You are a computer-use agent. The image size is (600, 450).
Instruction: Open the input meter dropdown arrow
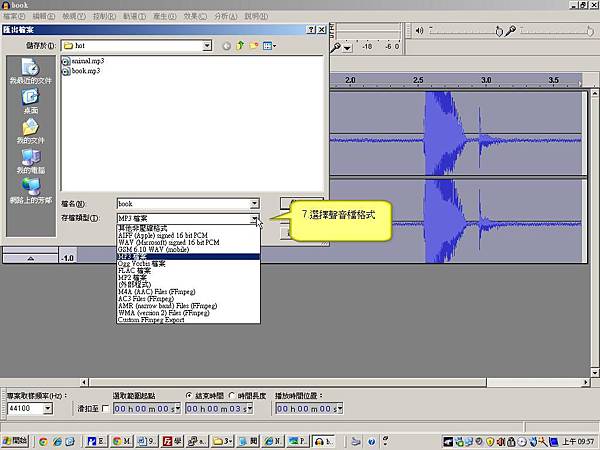[347, 48]
